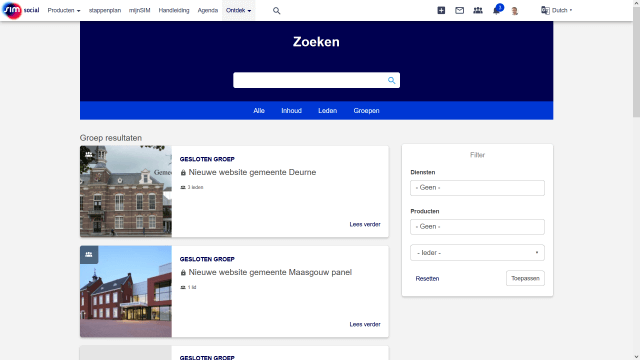
Task: Click members icon next to 3 leden
Action: [x=183, y=187]
